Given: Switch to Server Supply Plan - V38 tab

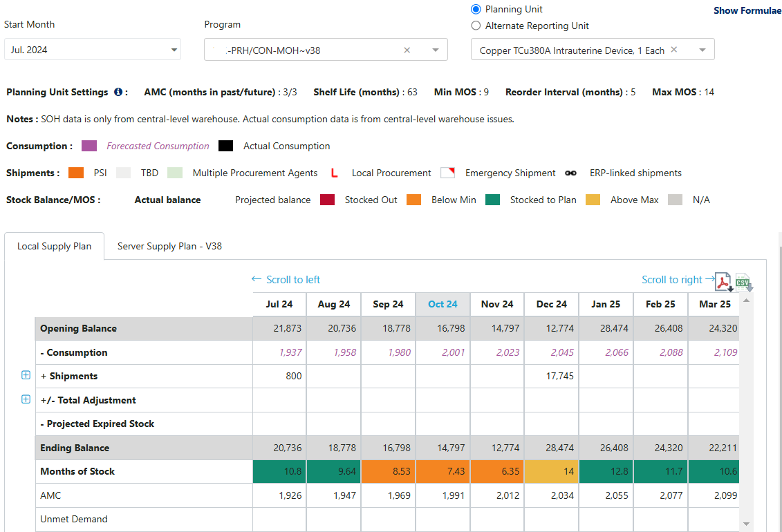Looking at the screenshot, I should pyautogui.click(x=169, y=247).
